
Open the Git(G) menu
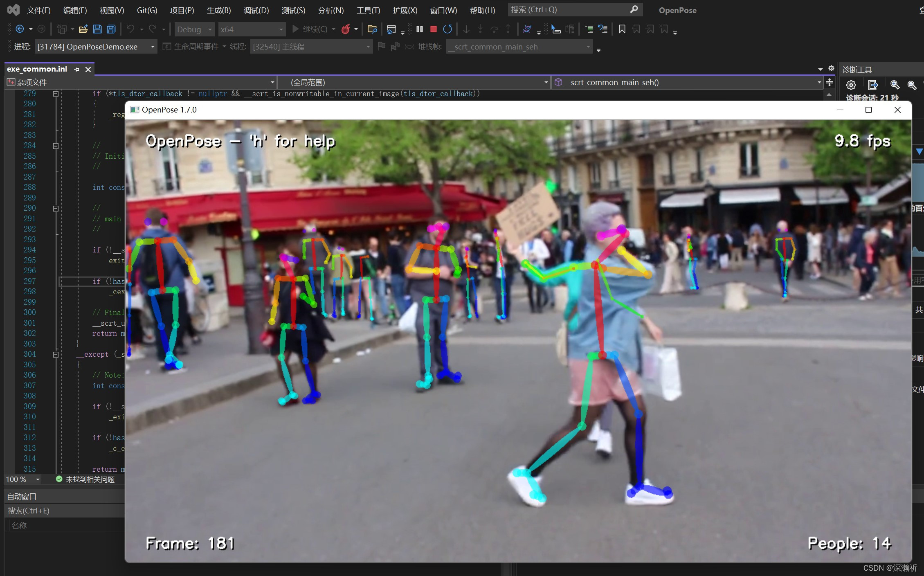147,10
